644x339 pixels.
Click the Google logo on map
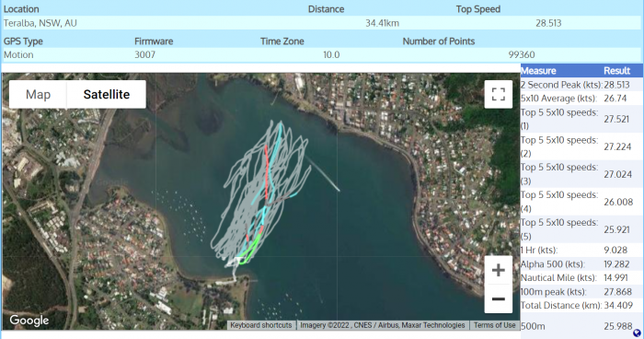coord(29,320)
